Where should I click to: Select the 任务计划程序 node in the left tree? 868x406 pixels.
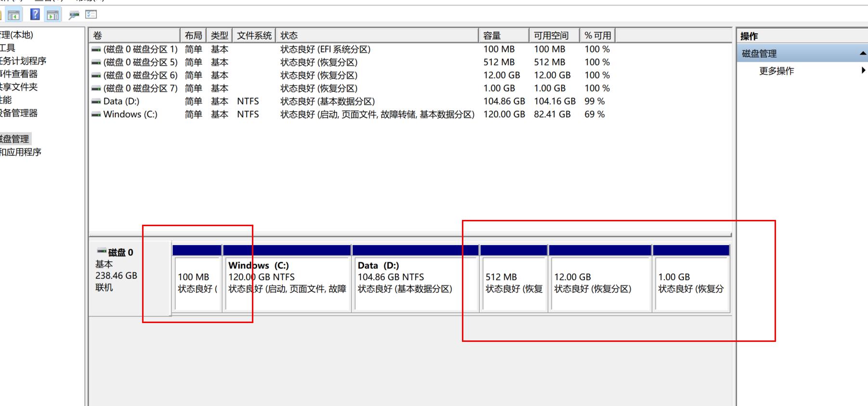23,61
